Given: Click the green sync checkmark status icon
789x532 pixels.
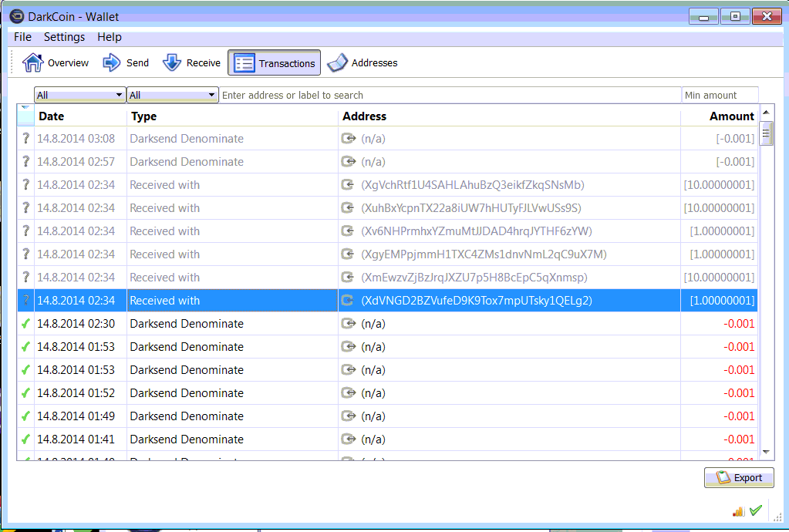Looking at the screenshot, I should 755,510.
